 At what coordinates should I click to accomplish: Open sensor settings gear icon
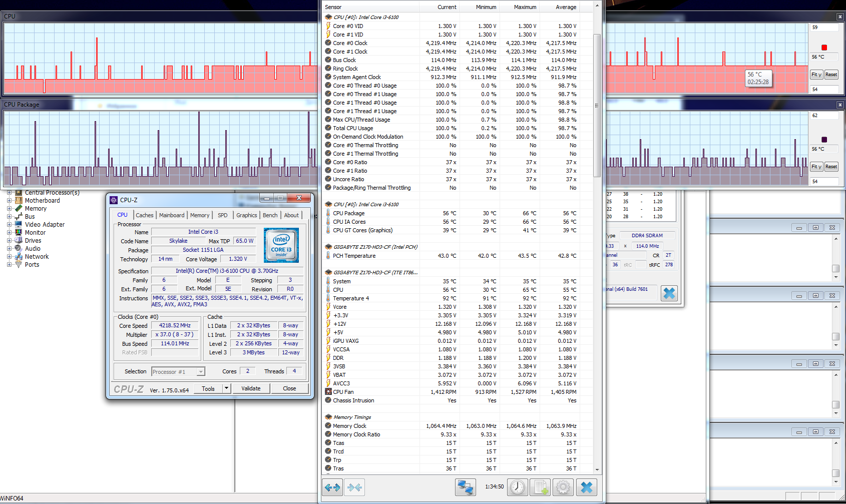563,487
